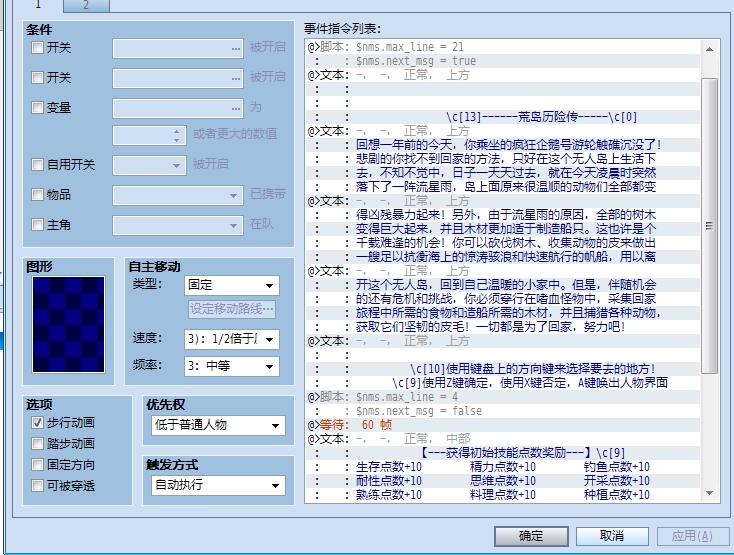Select the line starting 得凶残暴力起来
The width and height of the screenshot is (734, 555).
pyautogui.click(x=503, y=215)
